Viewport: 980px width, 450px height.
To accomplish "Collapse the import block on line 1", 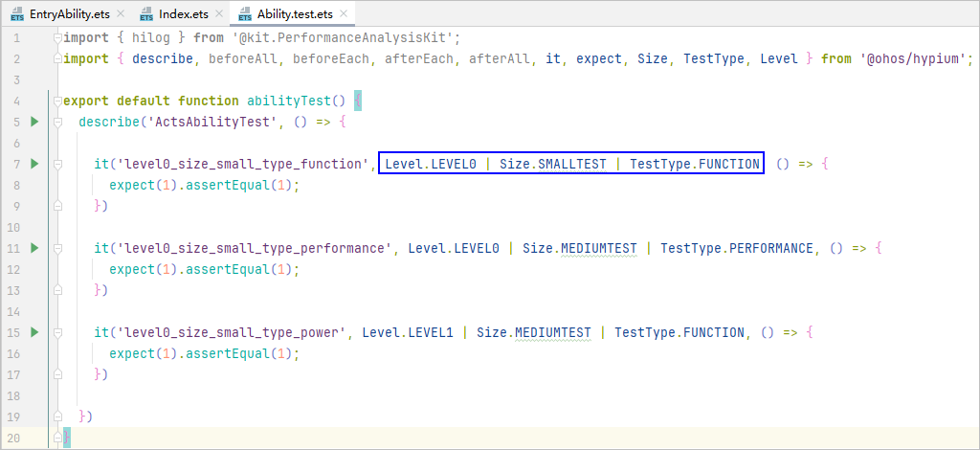I will (x=58, y=38).
